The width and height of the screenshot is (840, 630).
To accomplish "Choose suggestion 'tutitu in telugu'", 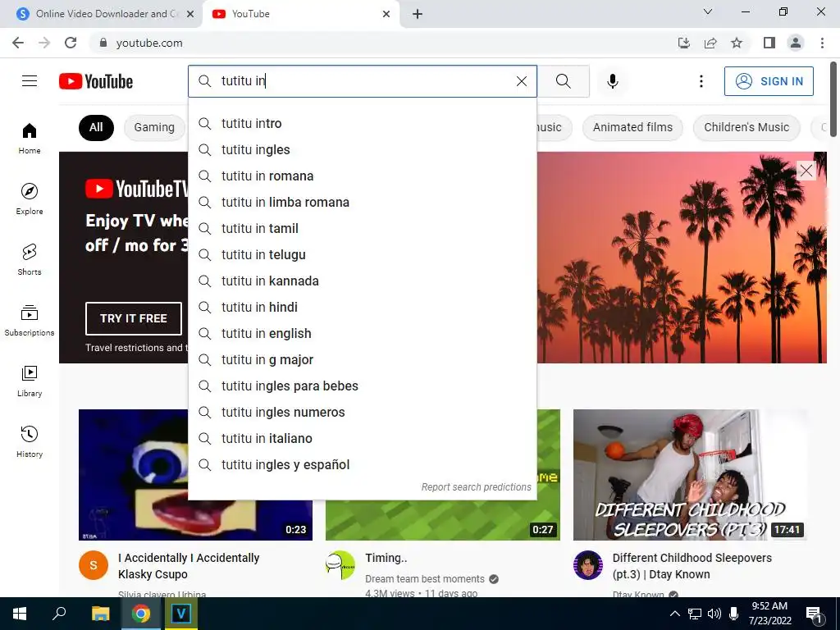I will [x=362, y=254].
